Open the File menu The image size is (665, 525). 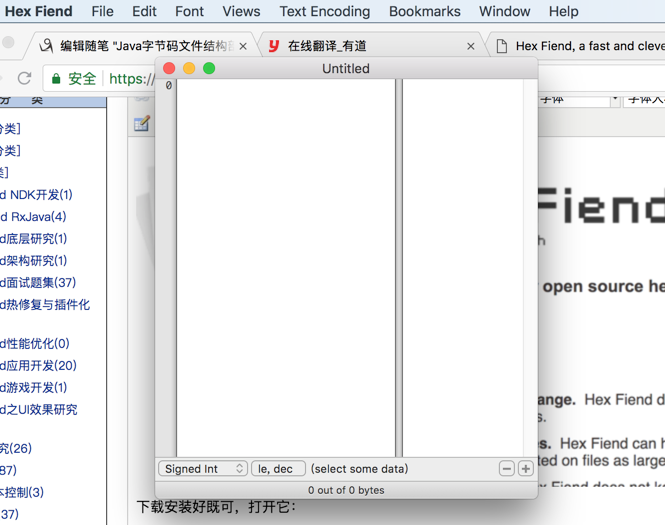point(102,11)
